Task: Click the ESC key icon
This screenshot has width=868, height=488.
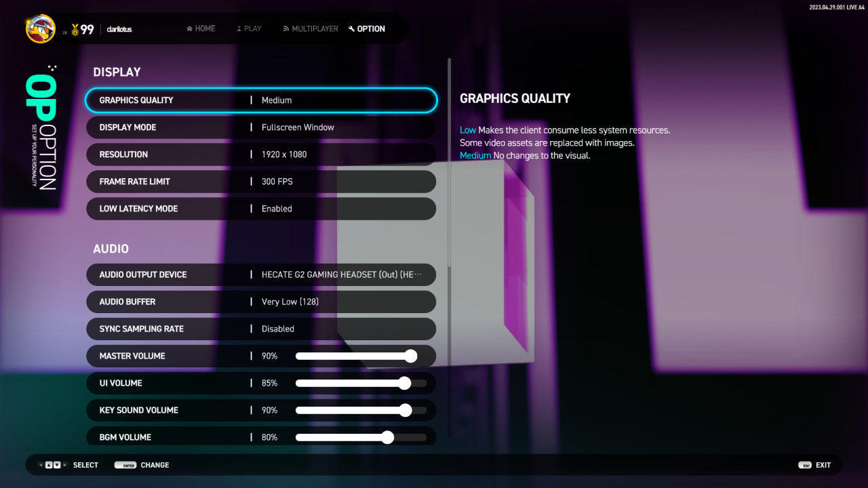Action: tap(805, 465)
